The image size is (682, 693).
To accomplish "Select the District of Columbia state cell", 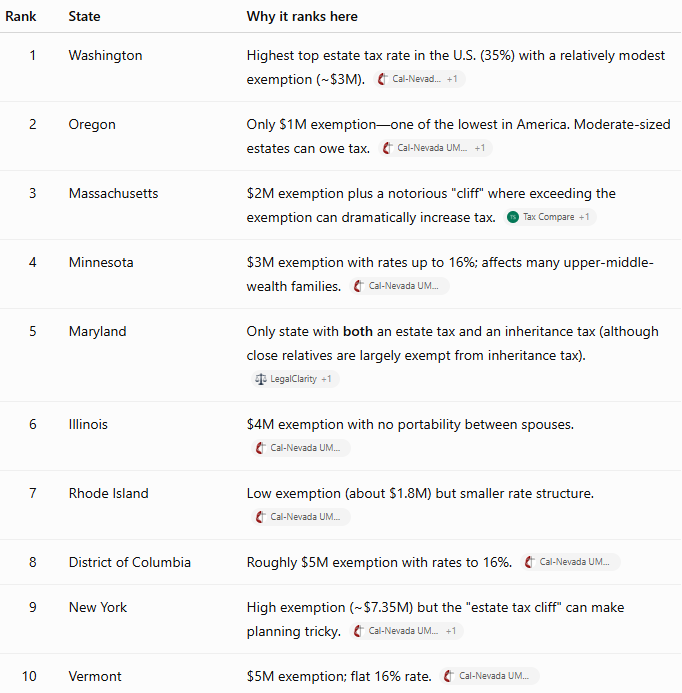I will click(130, 562).
